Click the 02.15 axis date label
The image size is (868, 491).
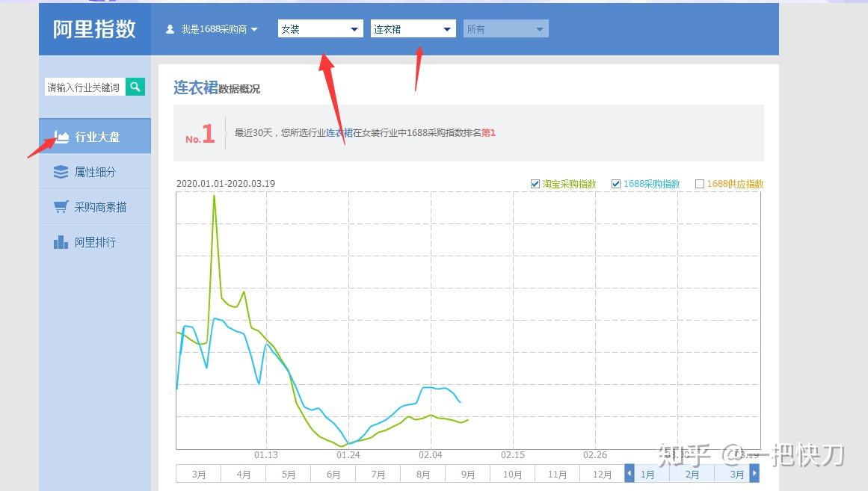pos(513,455)
